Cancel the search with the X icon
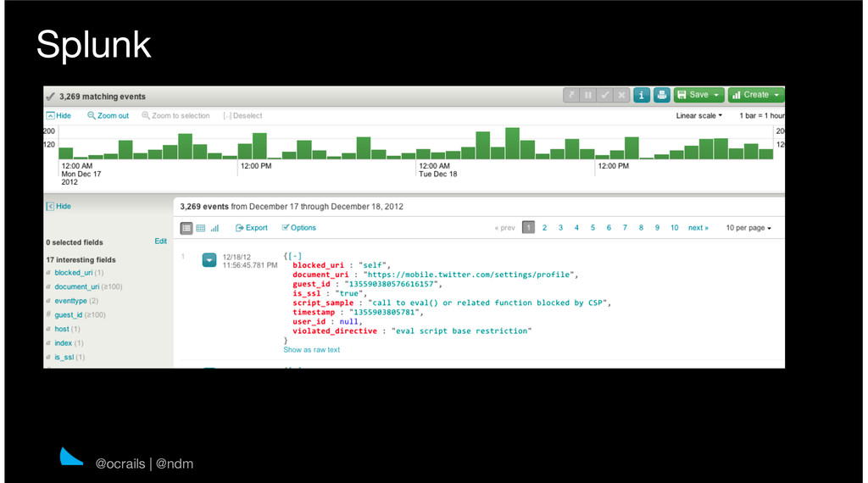The height and width of the screenshot is (483, 868). pyautogui.click(x=621, y=95)
